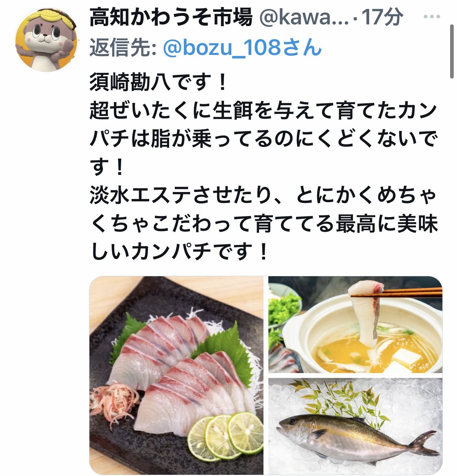Viewport: 457px width, 476px height.
Task: Click the 須崎勘八です！ first tweet line
Action: (158, 82)
